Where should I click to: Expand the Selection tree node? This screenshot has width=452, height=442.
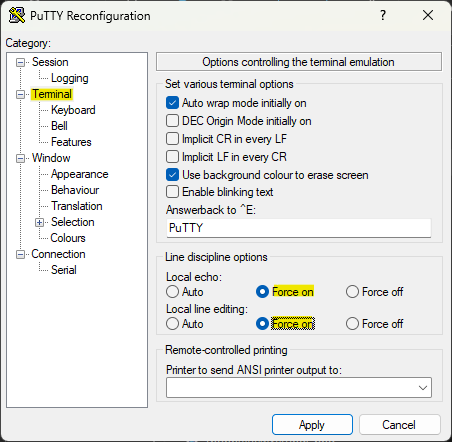tap(40, 222)
